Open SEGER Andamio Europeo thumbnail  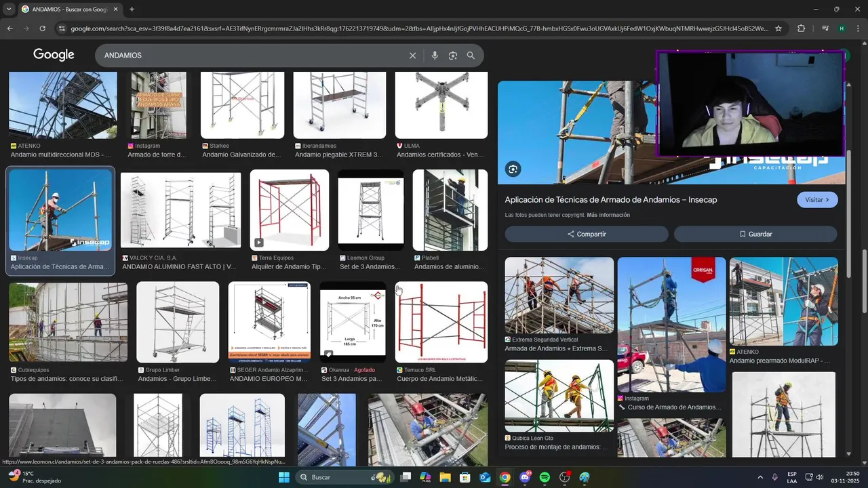(269, 323)
